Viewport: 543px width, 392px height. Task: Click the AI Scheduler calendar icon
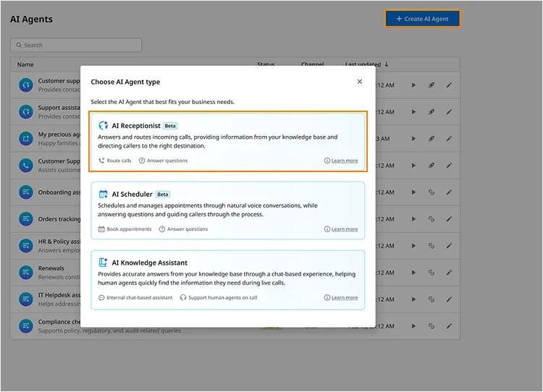pos(104,194)
